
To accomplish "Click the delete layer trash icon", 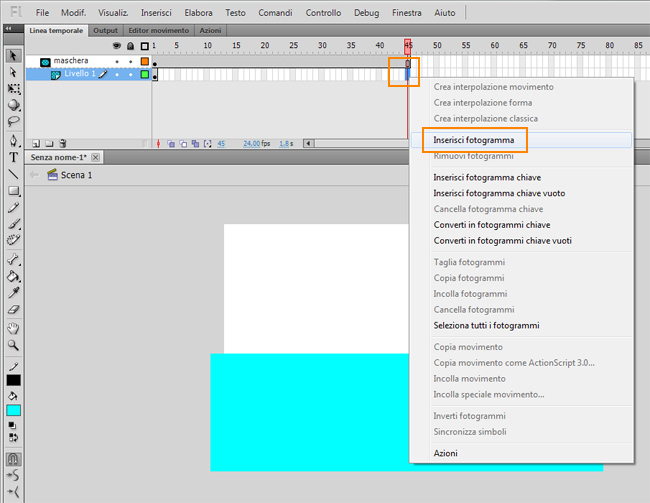I will click(63, 143).
